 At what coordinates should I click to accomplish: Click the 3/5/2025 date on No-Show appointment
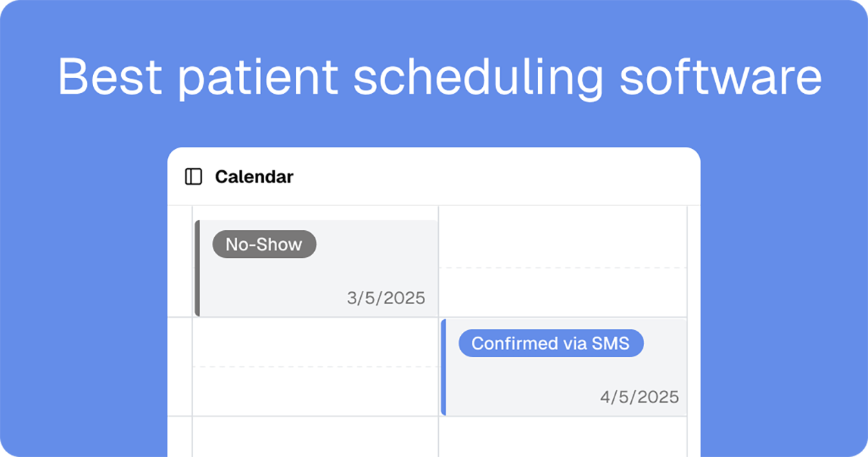click(x=386, y=298)
